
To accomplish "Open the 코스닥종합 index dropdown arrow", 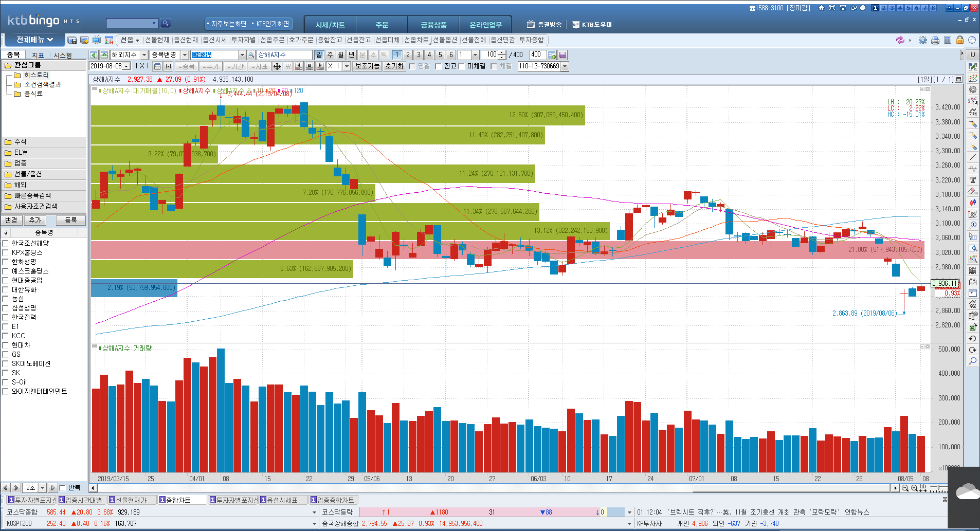I will point(315,512).
